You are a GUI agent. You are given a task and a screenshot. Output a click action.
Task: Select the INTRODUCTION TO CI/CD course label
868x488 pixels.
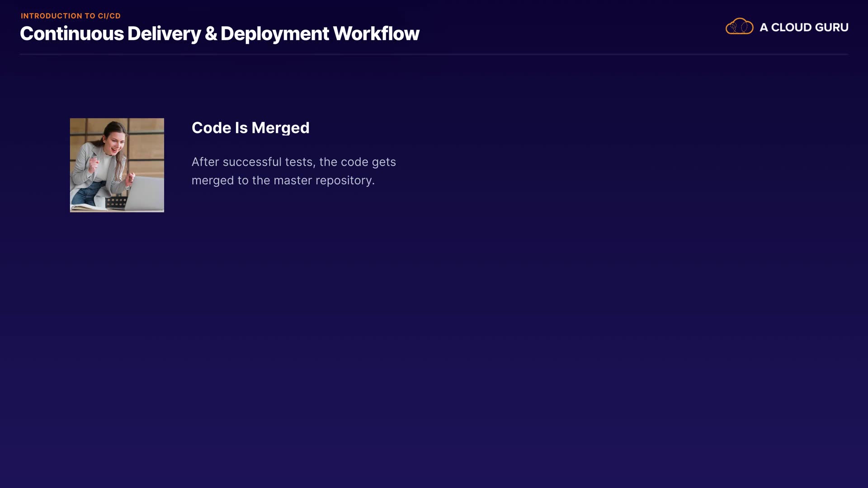(71, 16)
